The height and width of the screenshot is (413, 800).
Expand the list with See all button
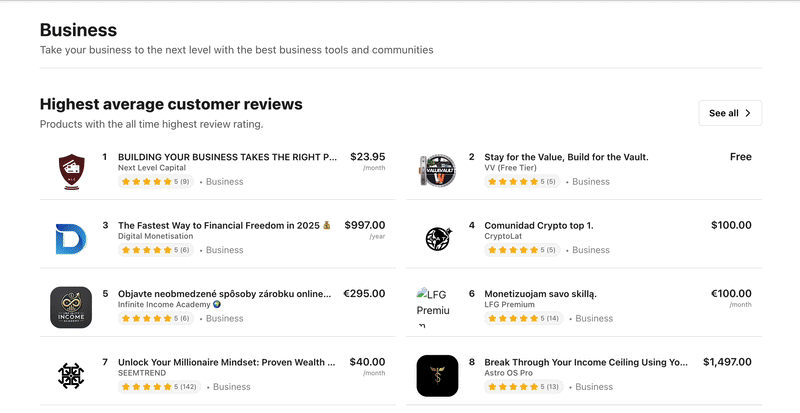click(730, 113)
